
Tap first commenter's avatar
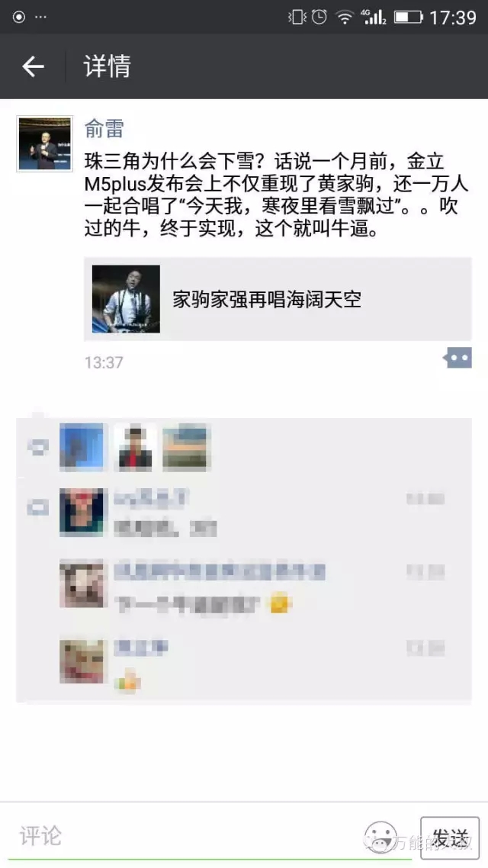click(x=82, y=512)
